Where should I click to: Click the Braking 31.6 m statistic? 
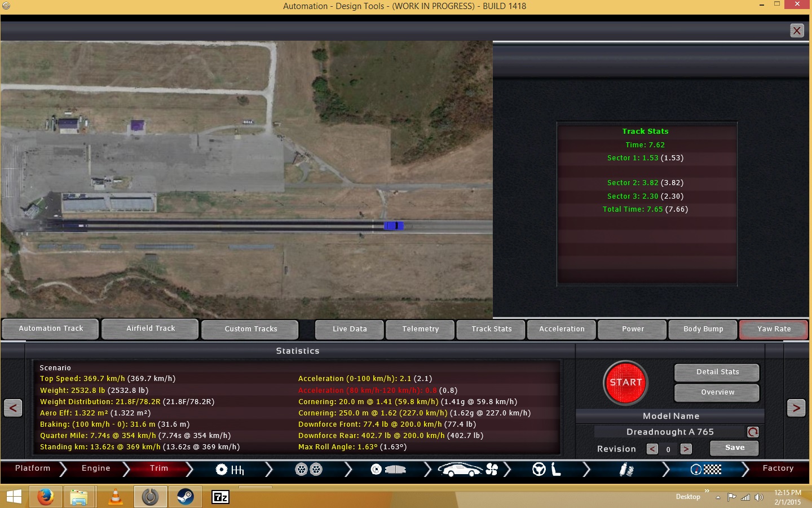pos(114,424)
